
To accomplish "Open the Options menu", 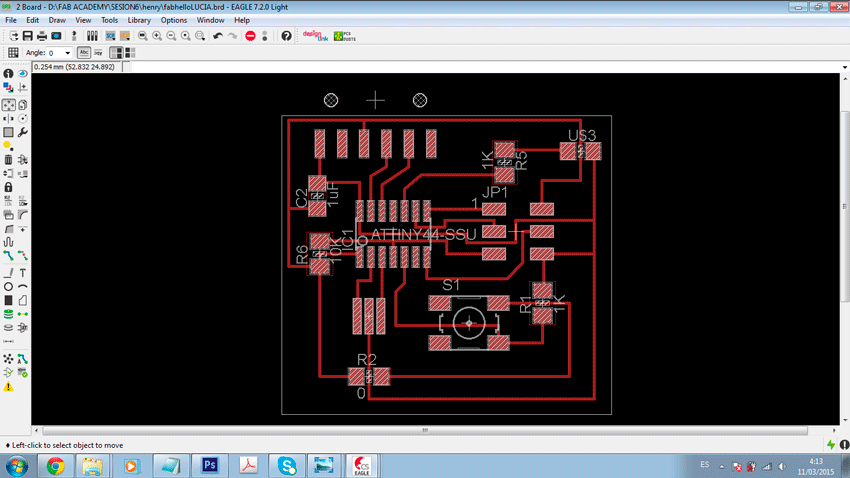I will [x=173, y=20].
